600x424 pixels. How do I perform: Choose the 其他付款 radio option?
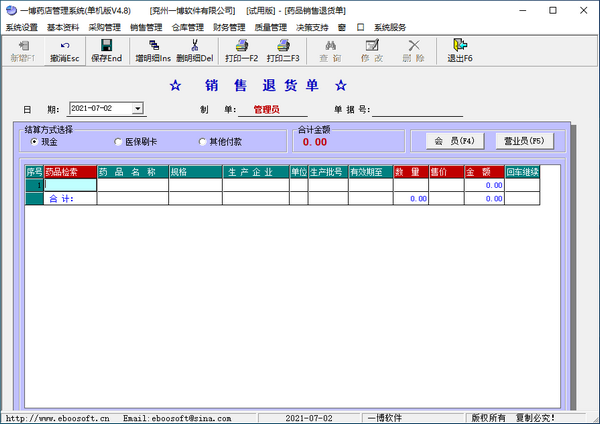coord(203,142)
